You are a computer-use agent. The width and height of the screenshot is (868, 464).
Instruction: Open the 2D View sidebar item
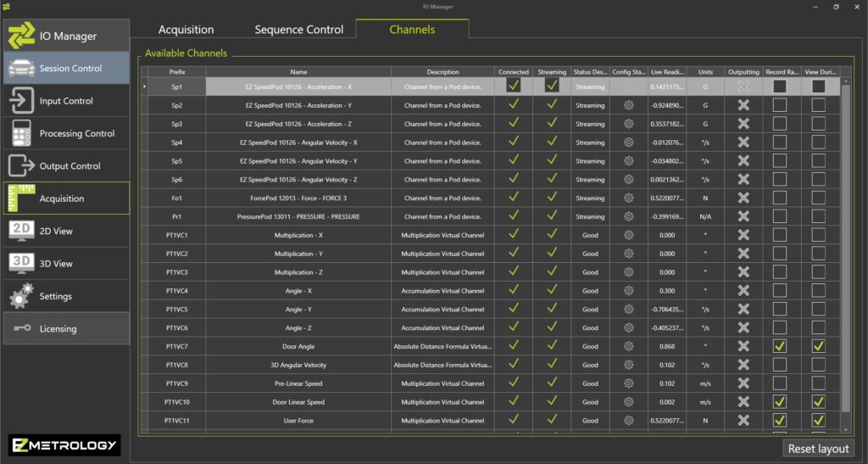(66, 231)
